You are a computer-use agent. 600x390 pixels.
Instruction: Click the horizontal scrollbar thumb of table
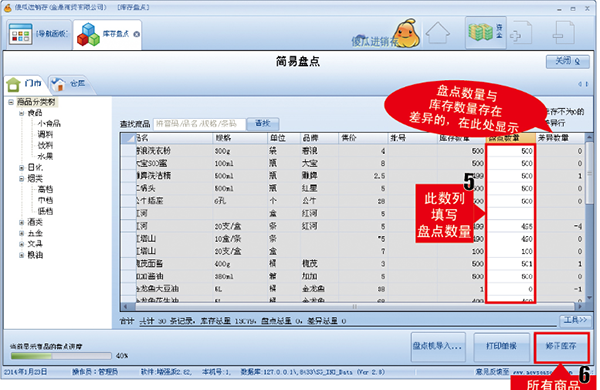point(354,307)
